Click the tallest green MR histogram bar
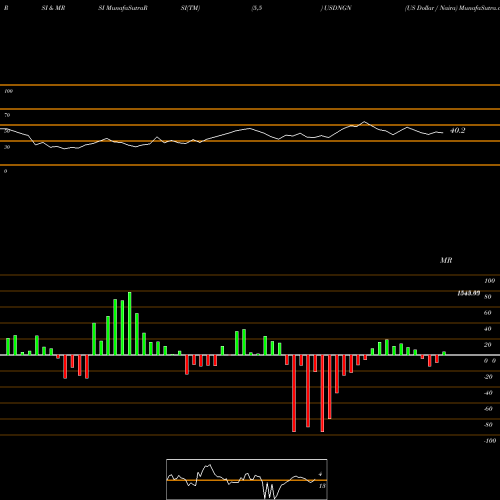 coord(130,323)
